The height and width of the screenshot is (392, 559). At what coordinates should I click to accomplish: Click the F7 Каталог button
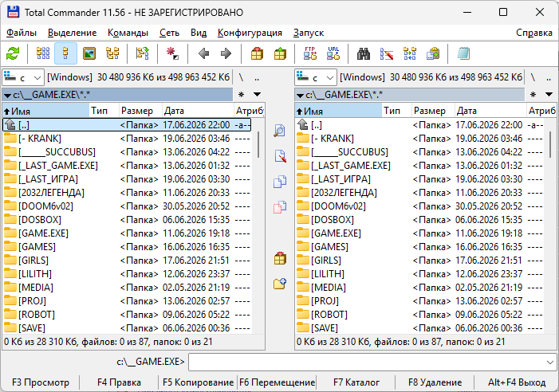point(356,382)
